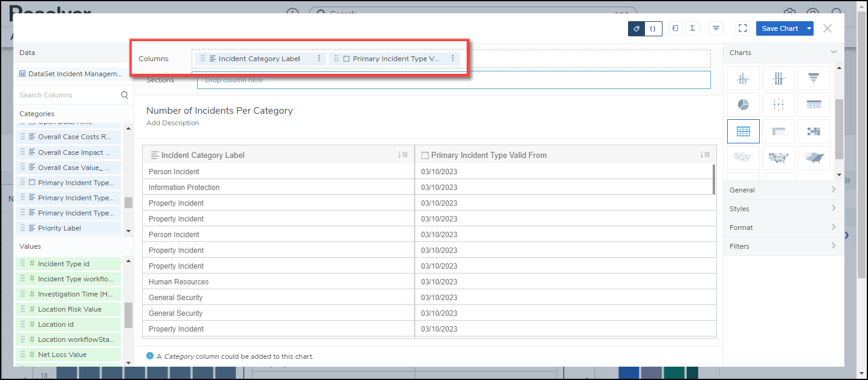Select the funnel chart type
This screenshot has width=868, height=380.
(x=814, y=78)
